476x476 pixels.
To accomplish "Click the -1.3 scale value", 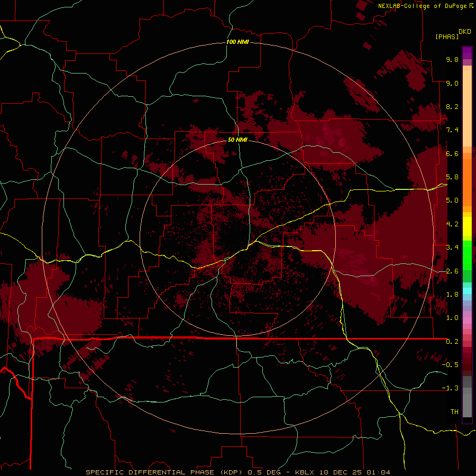I will (x=450, y=388).
